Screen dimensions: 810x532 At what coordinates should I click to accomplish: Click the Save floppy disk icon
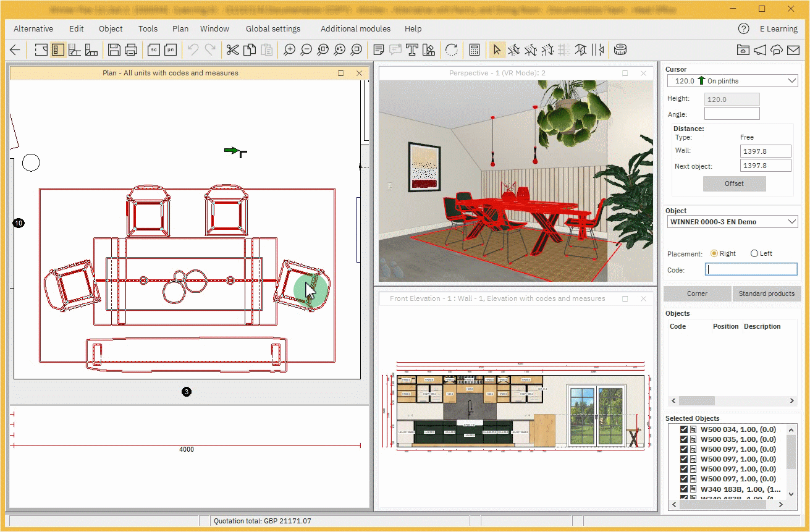pyautogui.click(x=114, y=50)
